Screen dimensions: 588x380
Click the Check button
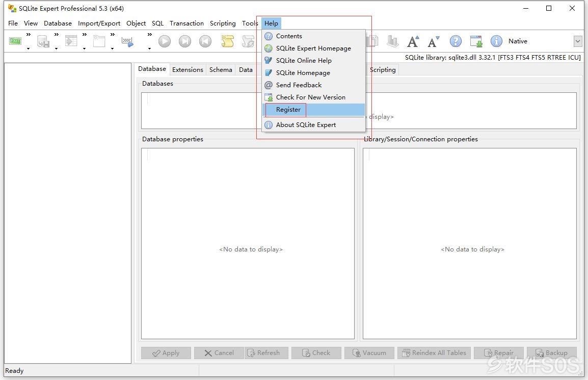tap(316, 353)
